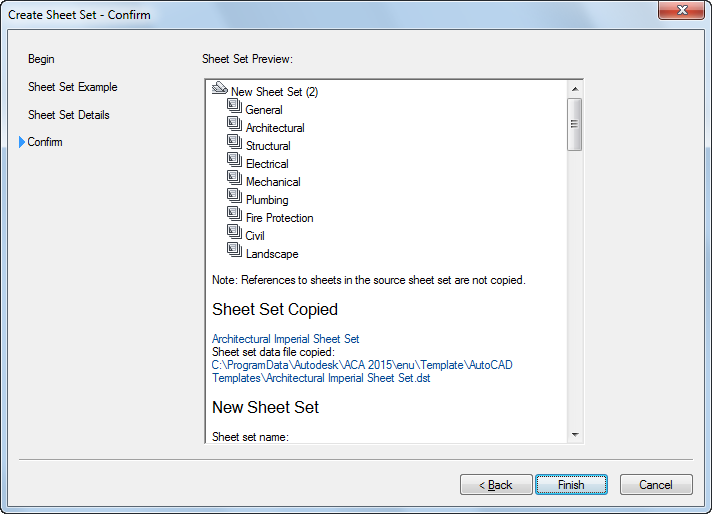
Task: Click the Landscape subset icon
Action: [235, 252]
